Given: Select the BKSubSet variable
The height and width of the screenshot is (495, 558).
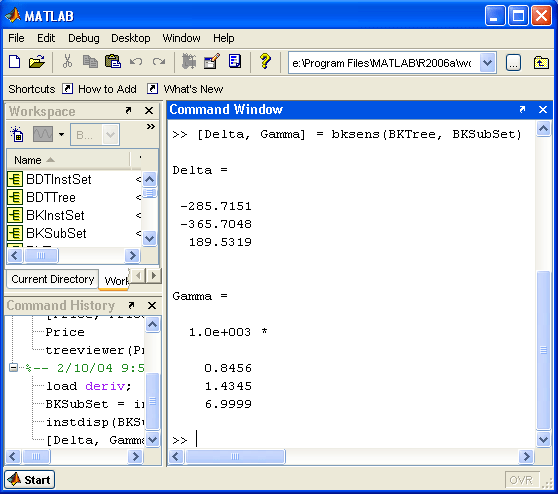Looking at the screenshot, I should coord(56,233).
